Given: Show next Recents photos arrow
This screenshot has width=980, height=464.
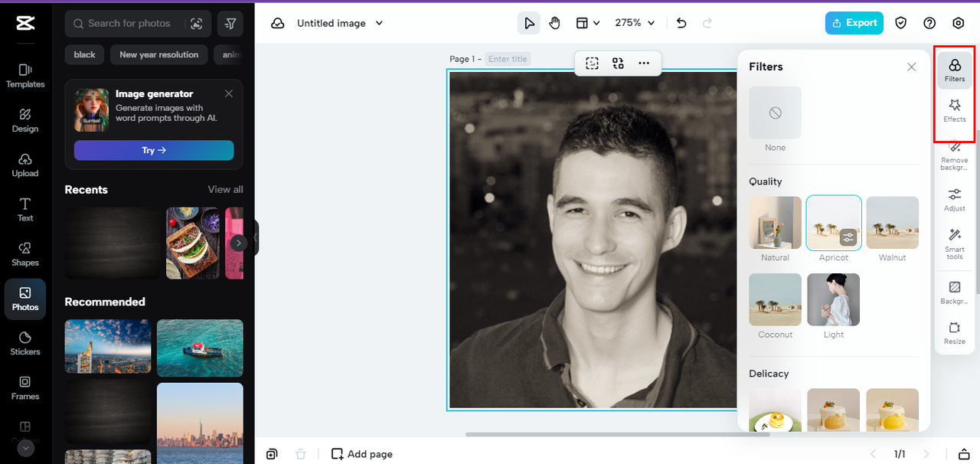Looking at the screenshot, I should click(x=239, y=243).
